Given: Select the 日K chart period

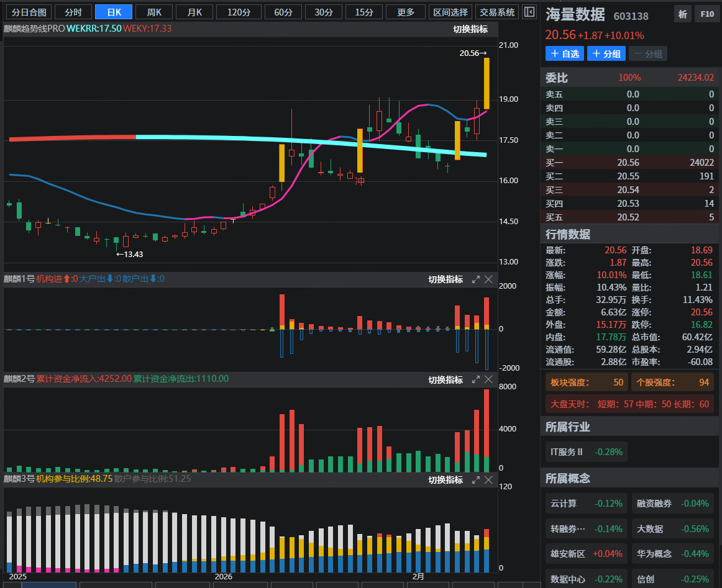Looking at the screenshot, I should coord(114,12).
